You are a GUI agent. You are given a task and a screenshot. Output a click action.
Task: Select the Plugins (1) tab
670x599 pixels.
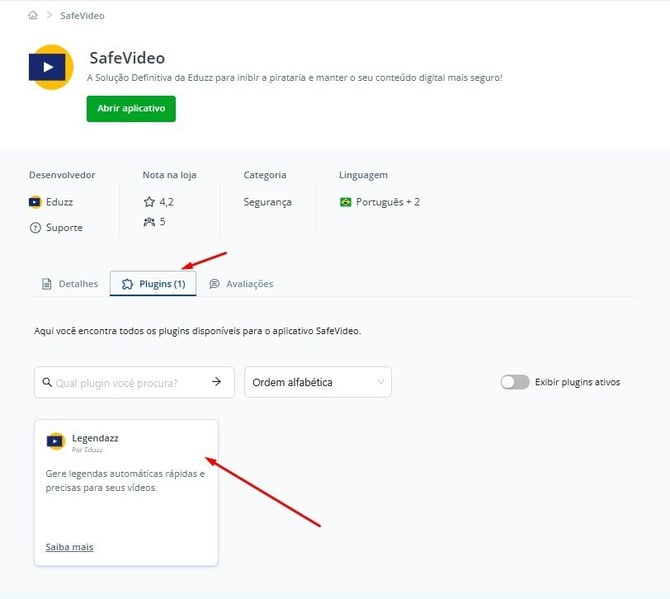point(153,284)
